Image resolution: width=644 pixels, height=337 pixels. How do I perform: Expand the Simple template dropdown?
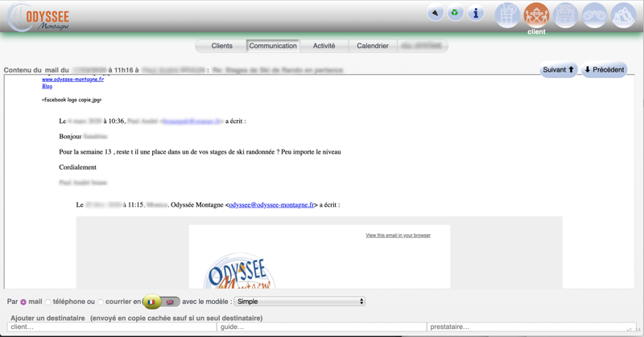coord(299,302)
